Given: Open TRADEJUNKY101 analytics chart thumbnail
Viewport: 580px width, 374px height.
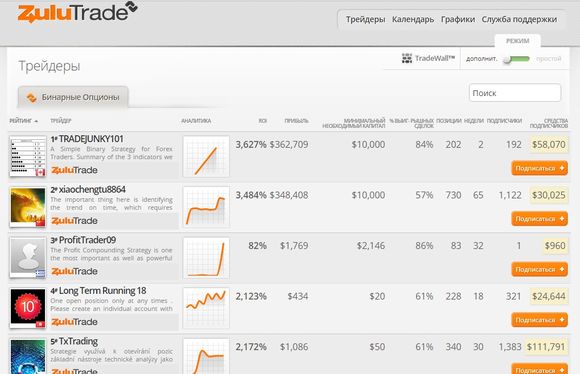Looking at the screenshot, I should pyautogui.click(x=206, y=156).
